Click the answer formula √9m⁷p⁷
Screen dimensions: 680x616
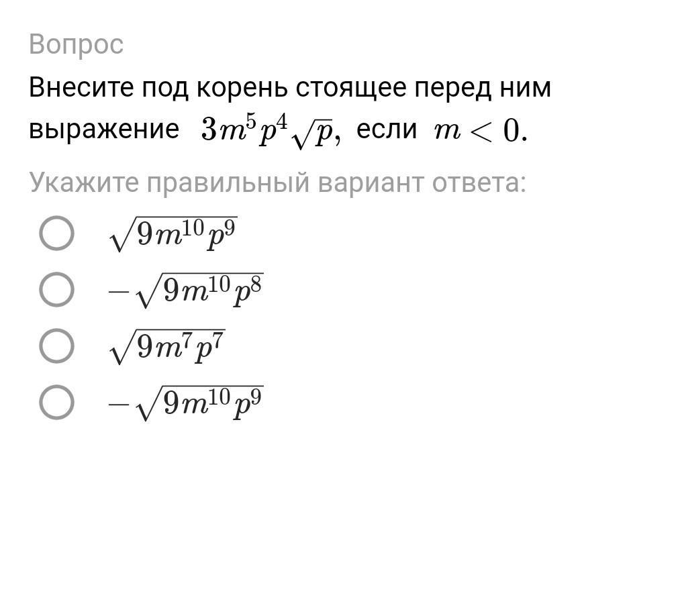167,347
